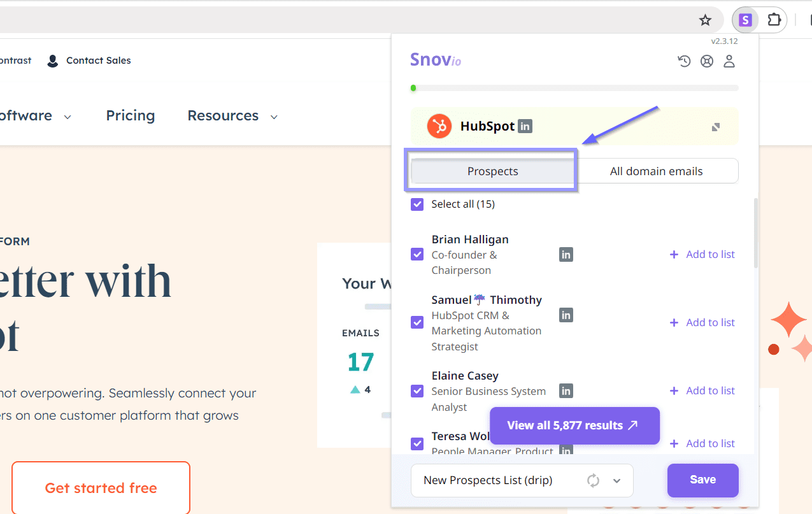Open HubSpot's LinkedIn company page icon

(x=525, y=126)
